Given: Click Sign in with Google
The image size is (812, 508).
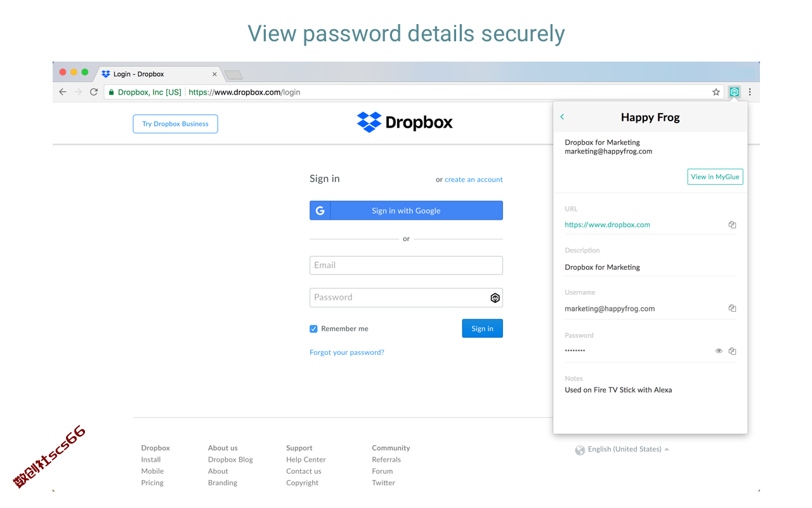Looking at the screenshot, I should pyautogui.click(x=406, y=211).
